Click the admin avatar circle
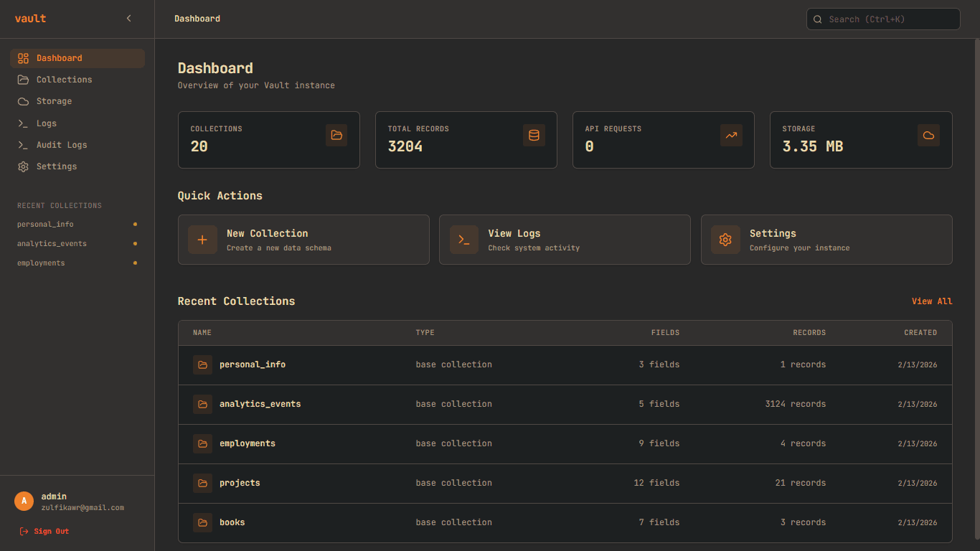Viewport: 980px width, 551px height. click(x=24, y=501)
